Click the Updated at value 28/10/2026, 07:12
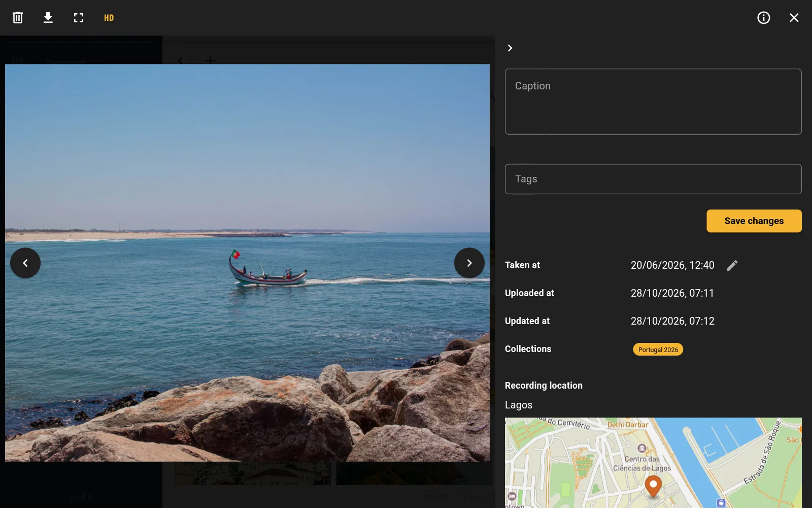This screenshot has width=812, height=508. [x=672, y=321]
